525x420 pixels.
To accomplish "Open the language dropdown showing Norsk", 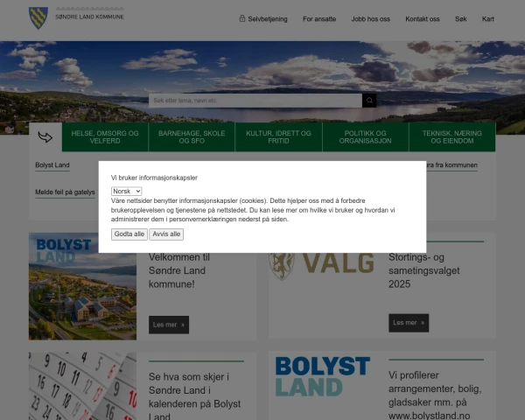I will click(x=127, y=191).
